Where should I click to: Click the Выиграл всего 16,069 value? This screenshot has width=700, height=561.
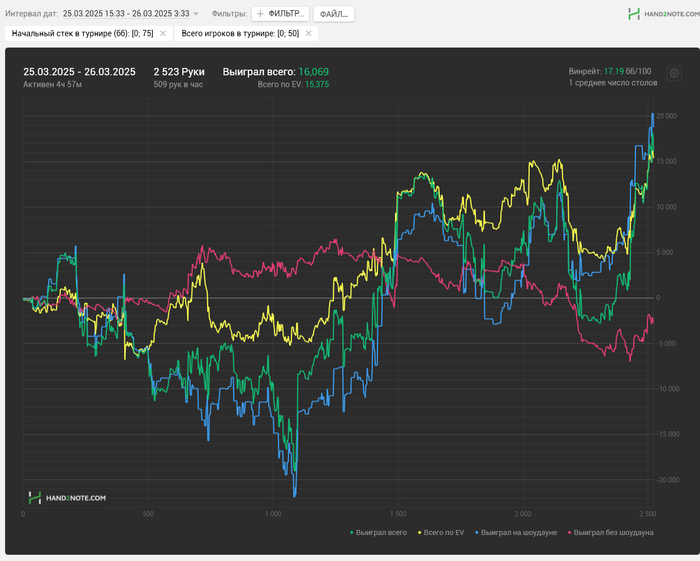coord(276,72)
